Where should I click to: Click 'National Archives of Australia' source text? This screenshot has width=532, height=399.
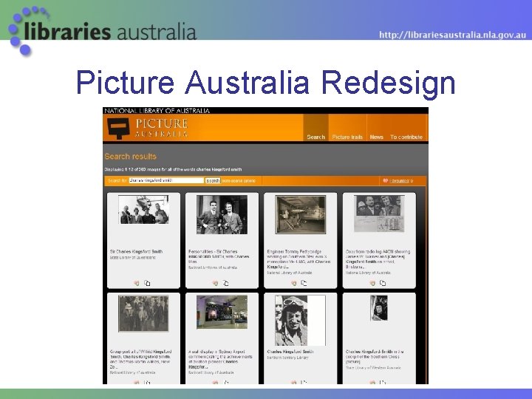[x=213, y=267]
